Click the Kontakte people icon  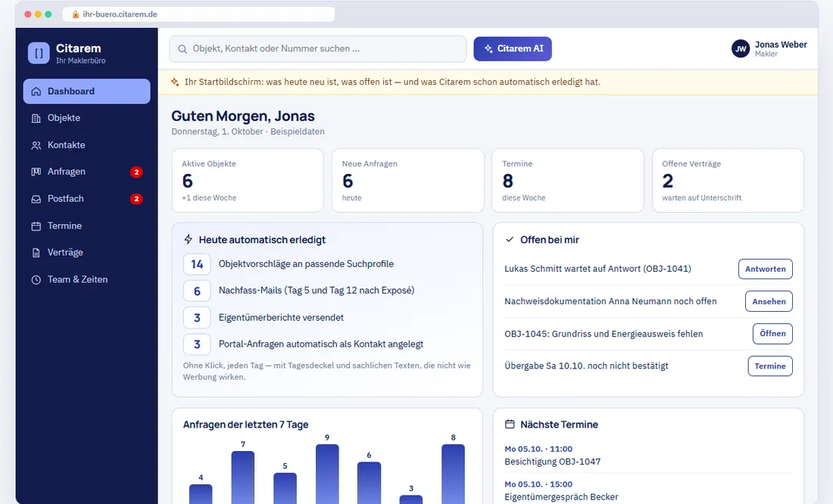[36, 145]
